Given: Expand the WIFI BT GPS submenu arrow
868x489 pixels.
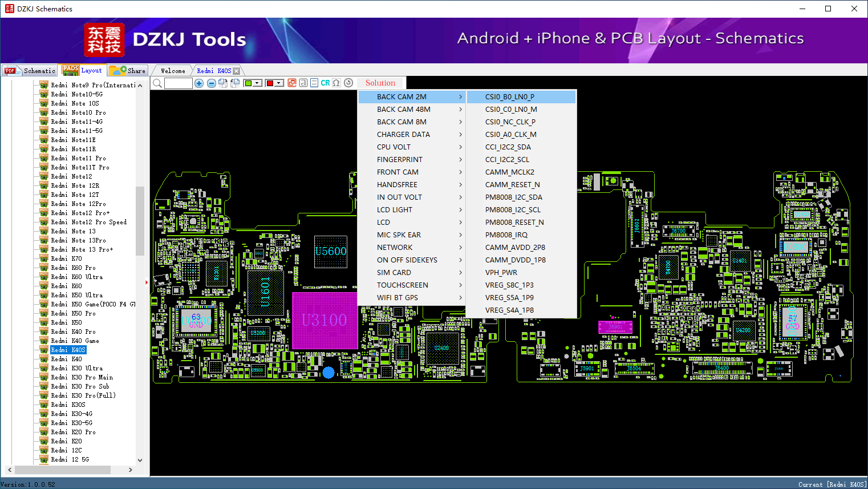Looking at the screenshot, I should coord(460,298).
